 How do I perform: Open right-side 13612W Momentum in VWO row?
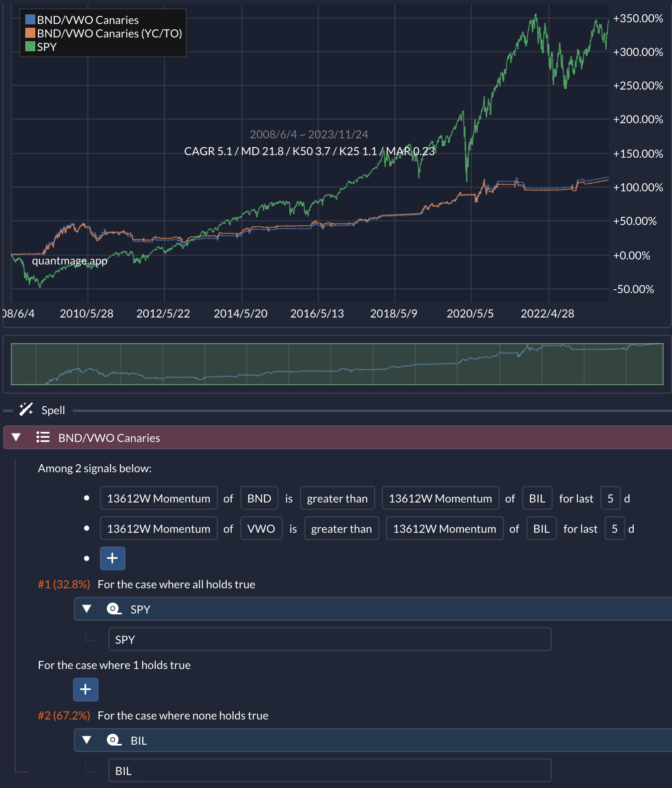click(x=444, y=529)
